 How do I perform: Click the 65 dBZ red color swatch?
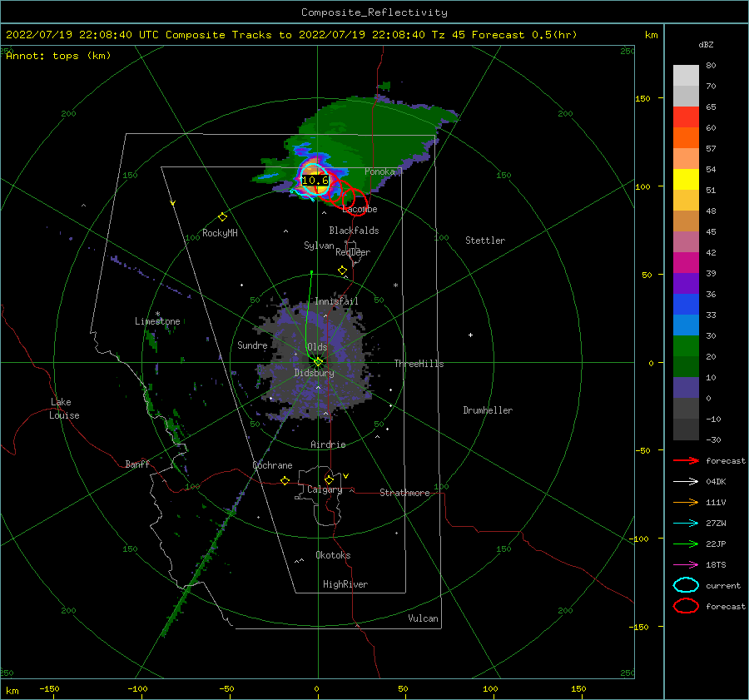tap(686, 117)
